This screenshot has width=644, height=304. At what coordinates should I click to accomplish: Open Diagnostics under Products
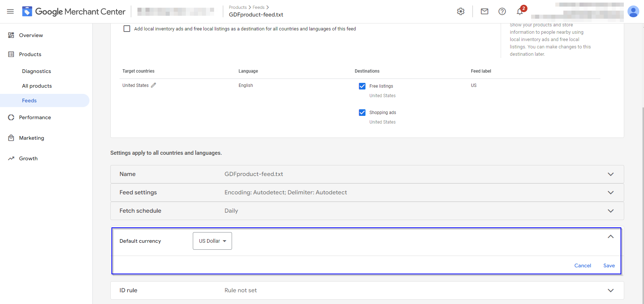click(x=36, y=71)
